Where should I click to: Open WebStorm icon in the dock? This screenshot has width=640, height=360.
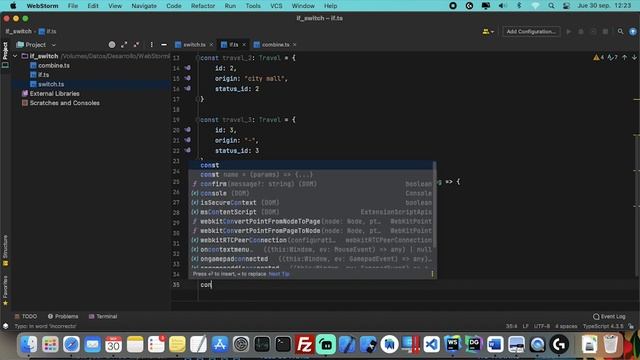[453, 344]
